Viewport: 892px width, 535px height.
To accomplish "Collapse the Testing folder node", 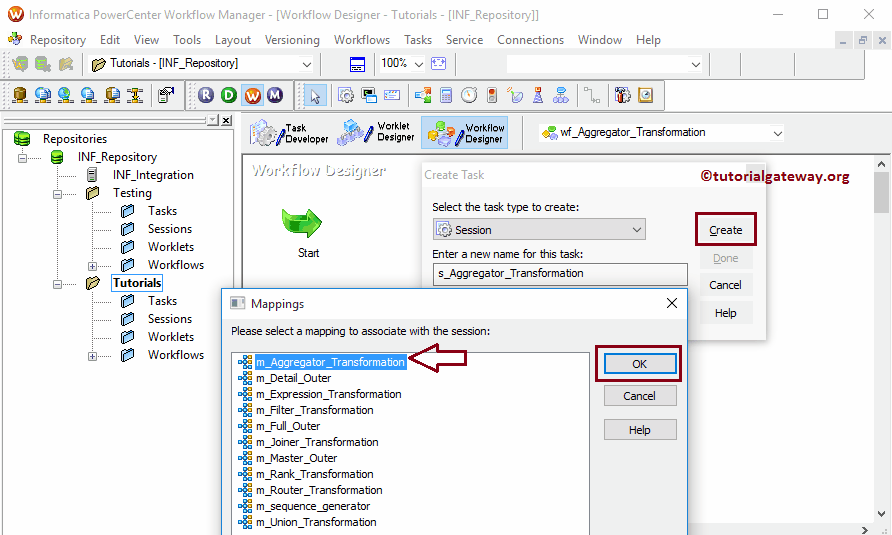I will 57,194.
